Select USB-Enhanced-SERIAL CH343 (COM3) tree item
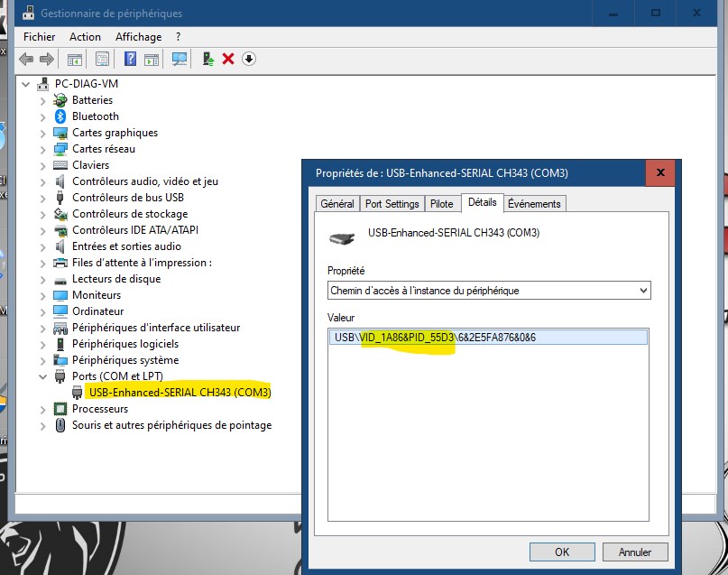Screen dimensions: 728x575 tap(180, 393)
